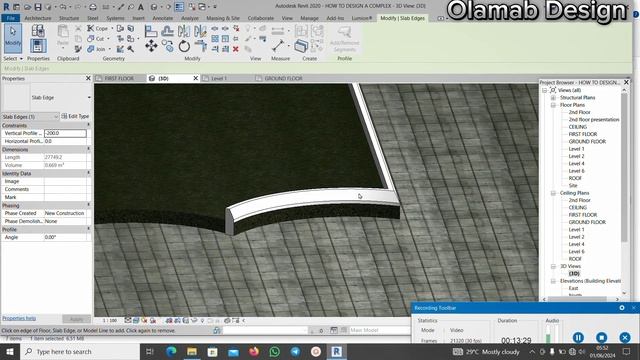Select the Copy tool in Modify panel

pyautogui.click(x=167, y=46)
